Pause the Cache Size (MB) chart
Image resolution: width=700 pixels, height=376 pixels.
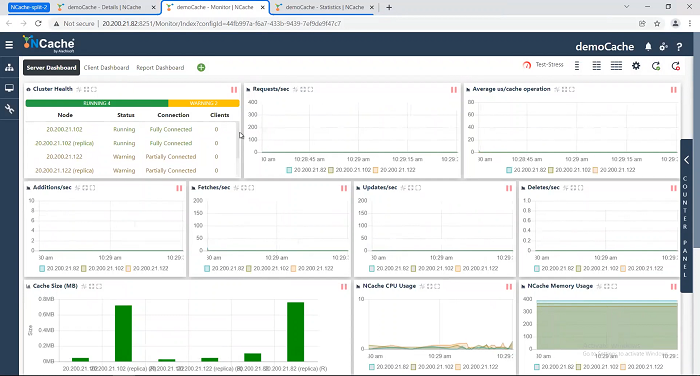click(x=344, y=287)
